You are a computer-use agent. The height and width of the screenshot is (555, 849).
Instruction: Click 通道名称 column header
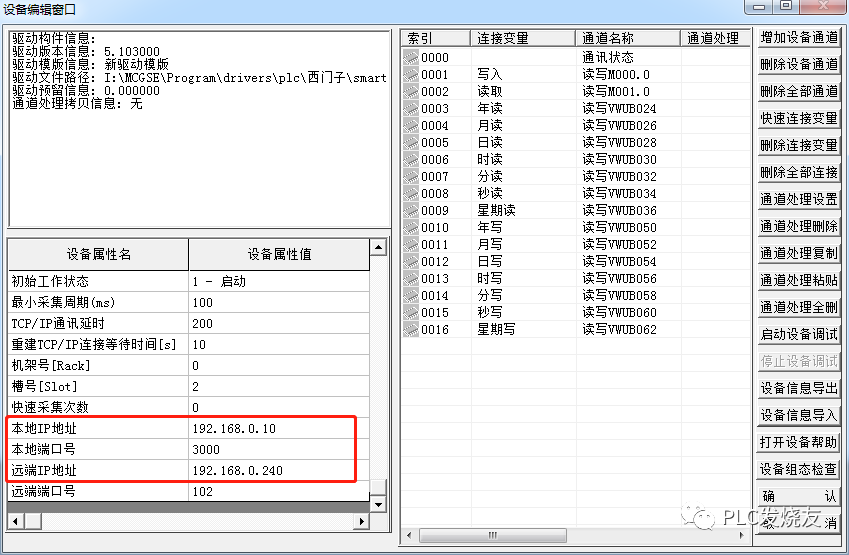pos(628,38)
